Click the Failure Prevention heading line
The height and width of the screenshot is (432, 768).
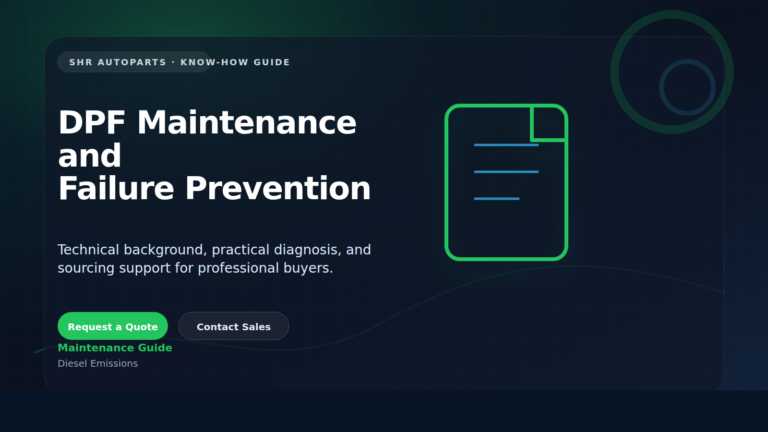pos(215,188)
